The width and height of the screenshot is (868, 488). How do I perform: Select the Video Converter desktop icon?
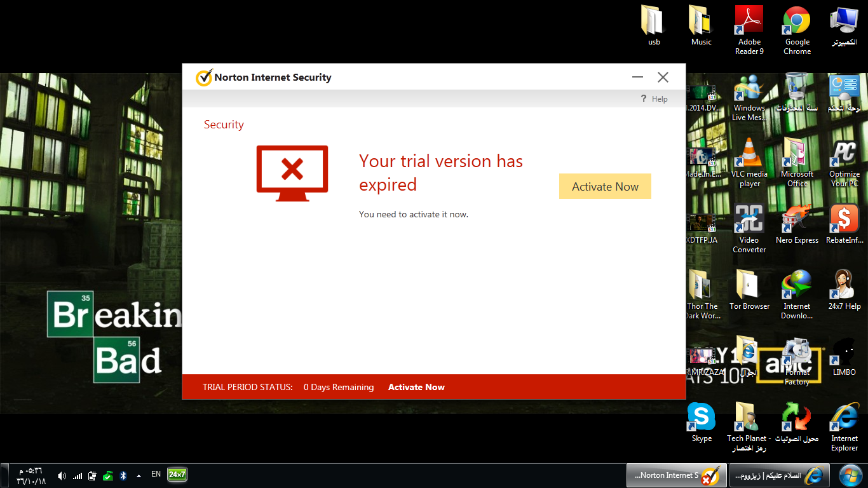click(749, 229)
